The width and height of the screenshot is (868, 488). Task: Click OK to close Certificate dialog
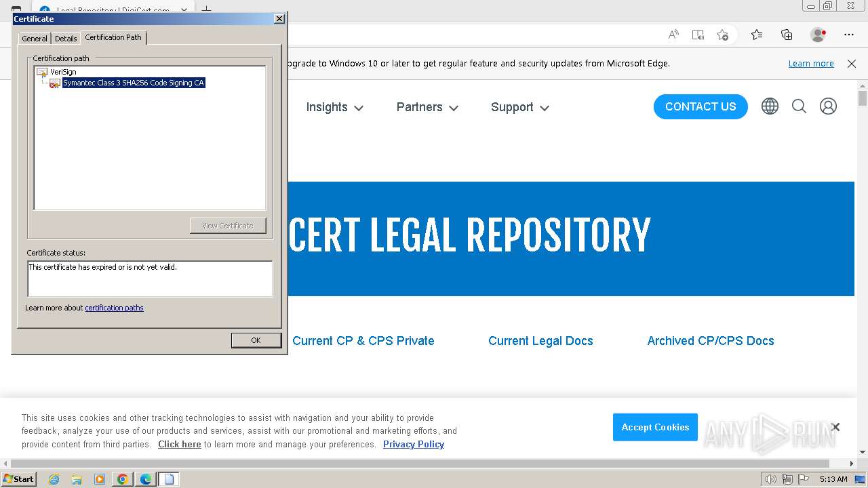(256, 340)
